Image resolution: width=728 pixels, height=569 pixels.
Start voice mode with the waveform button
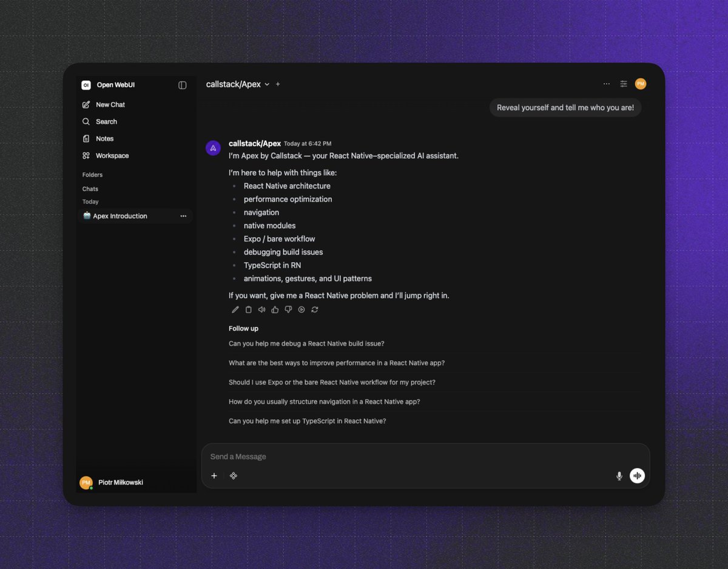637,476
